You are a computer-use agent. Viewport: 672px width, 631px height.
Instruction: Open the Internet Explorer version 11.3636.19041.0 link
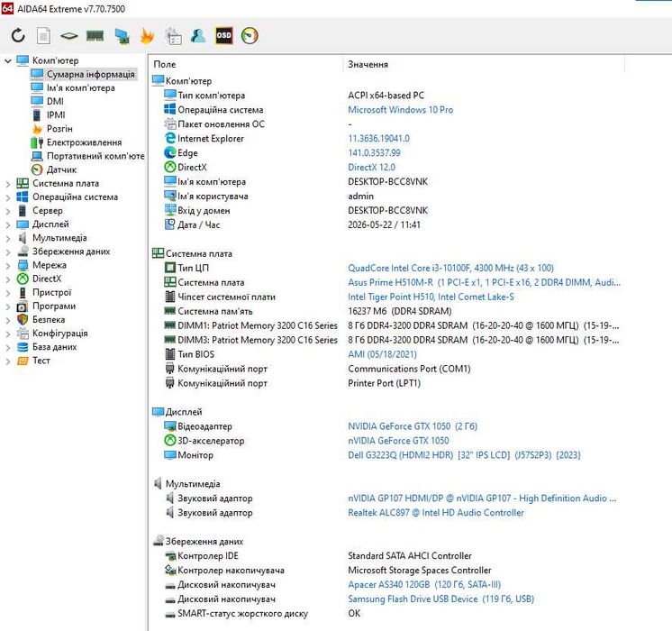click(379, 139)
